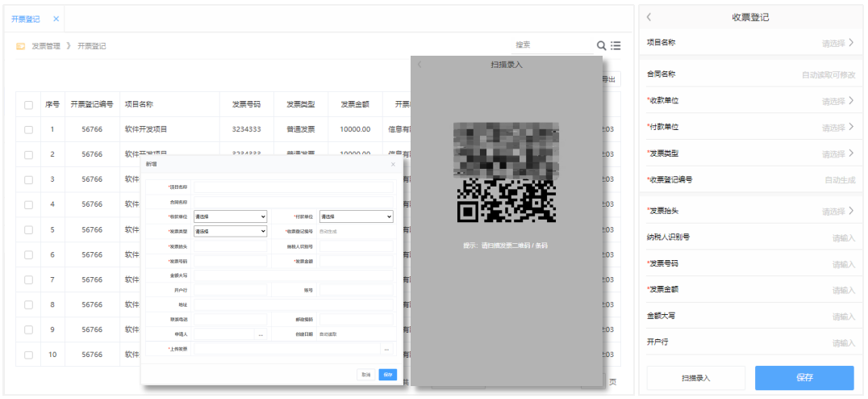Click the 项目名称 input in 新增 dialog

click(x=294, y=187)
